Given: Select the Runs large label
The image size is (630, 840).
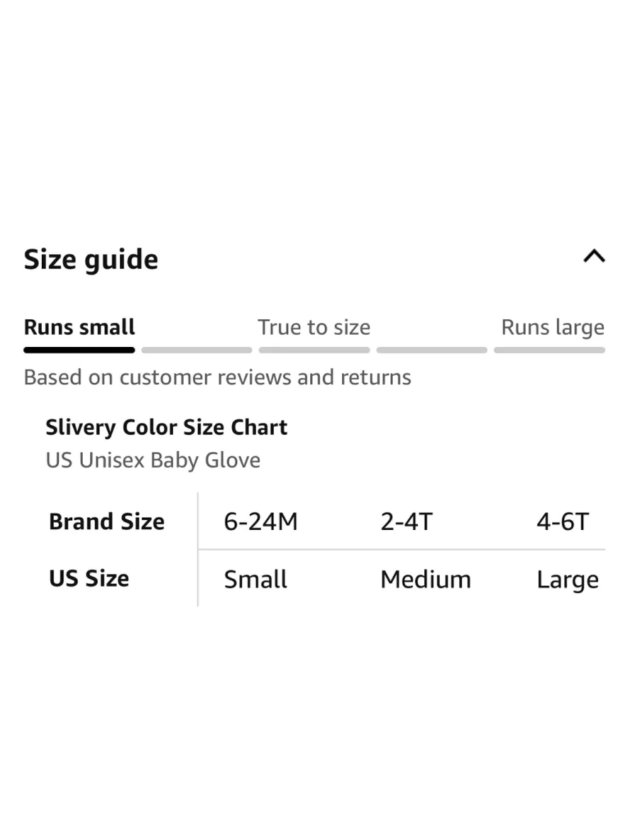Looking at the screenshot, I should pos(553,327).
